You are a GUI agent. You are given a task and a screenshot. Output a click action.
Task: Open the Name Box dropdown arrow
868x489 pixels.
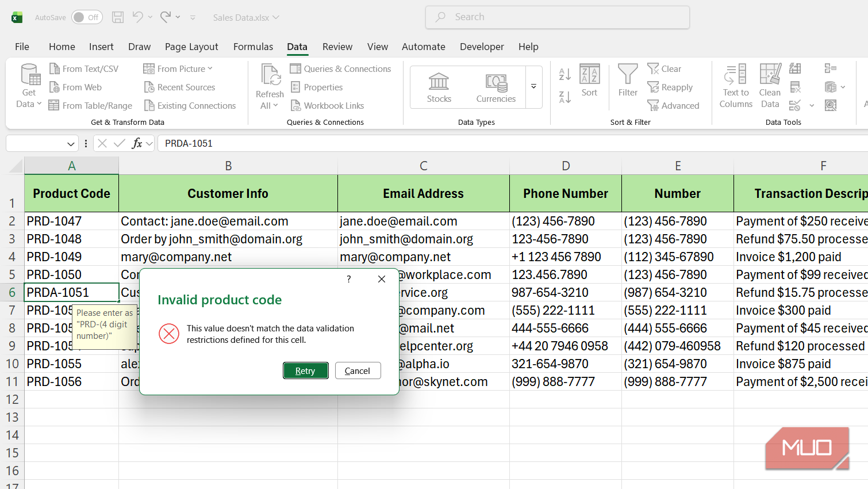pyautogui.click(x=71, y=144)
